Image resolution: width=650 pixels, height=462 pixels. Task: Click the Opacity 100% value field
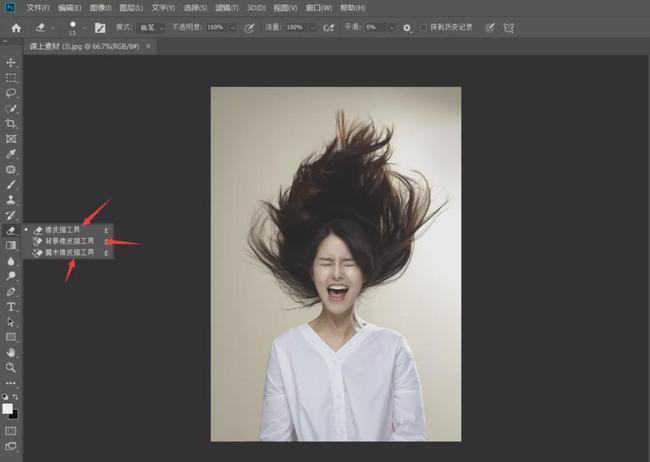tap(218, 28)
